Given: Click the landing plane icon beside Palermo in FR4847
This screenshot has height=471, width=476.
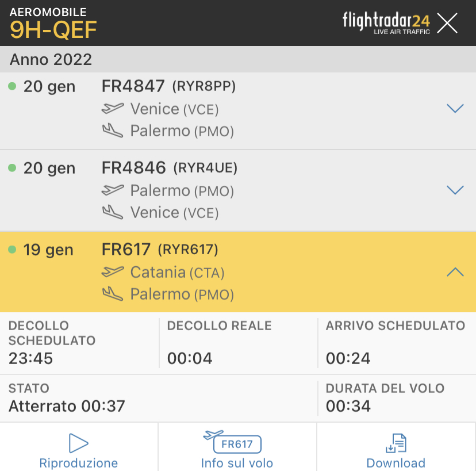Looking at the screenshot, I should [113, 131].
